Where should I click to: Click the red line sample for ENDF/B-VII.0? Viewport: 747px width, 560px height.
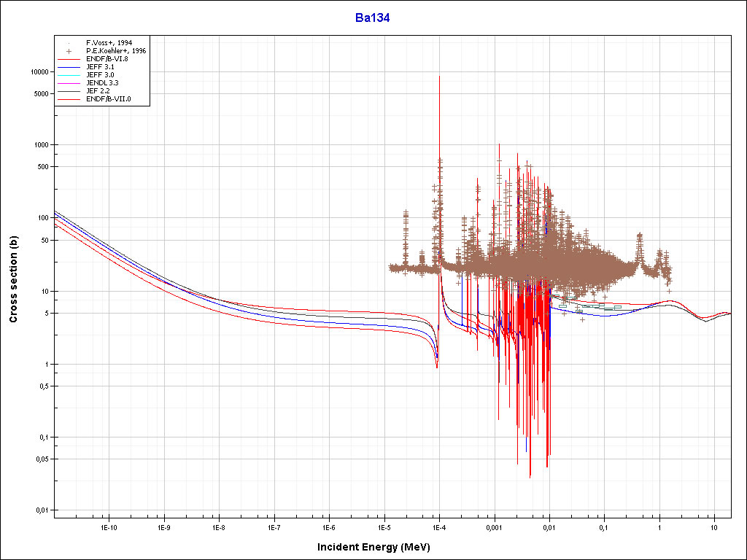click(70, 98)
